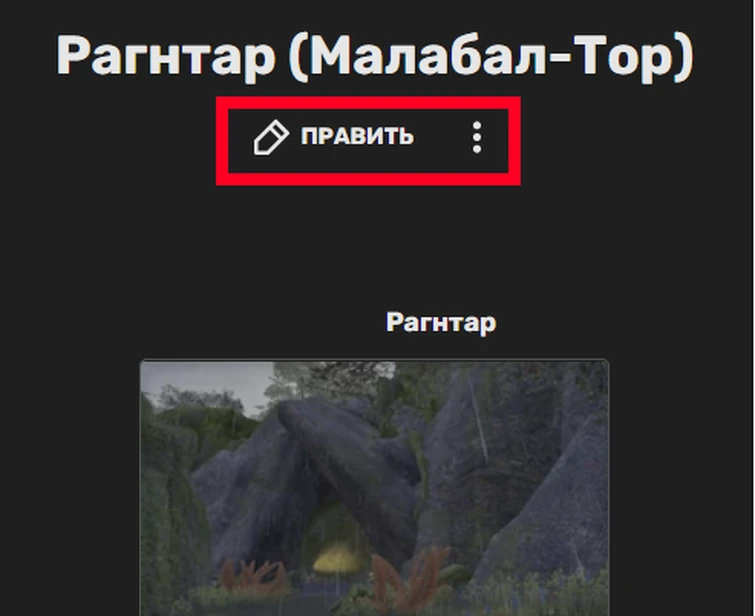Click the top vertical dot of the kebab icon
The image size is (755, 616).
[477, 126]
